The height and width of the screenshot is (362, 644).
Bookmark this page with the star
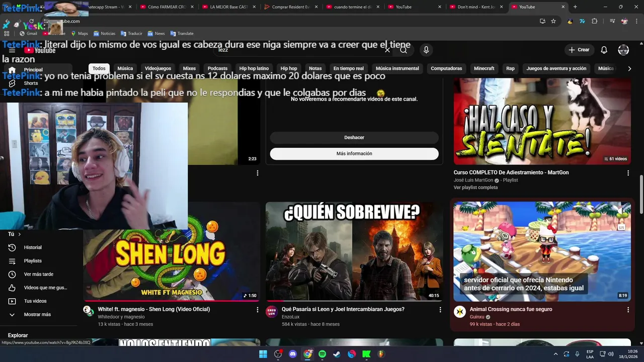tap(553, 21)
